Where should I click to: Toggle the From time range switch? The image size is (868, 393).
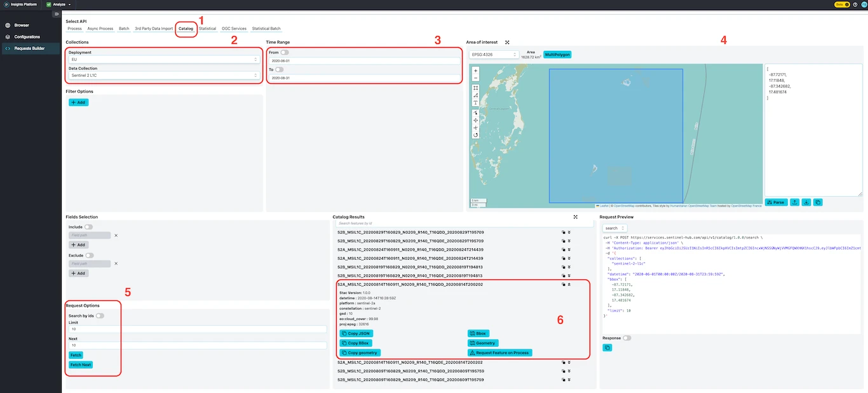click(x=285, y=53)
